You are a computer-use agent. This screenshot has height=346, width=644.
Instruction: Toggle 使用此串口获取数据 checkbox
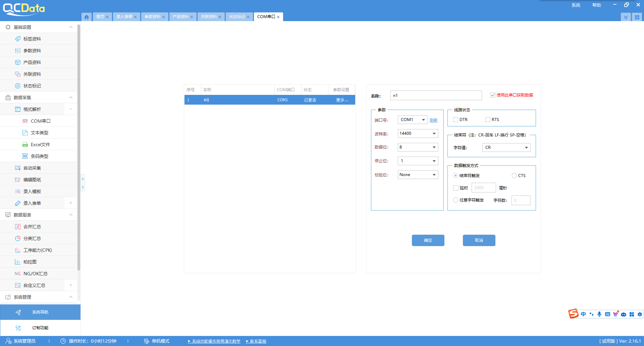[493, 95]
